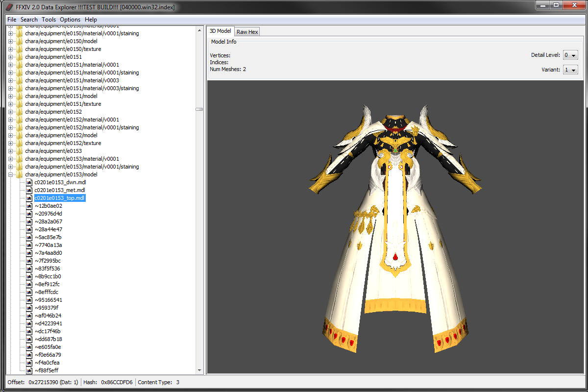Open the Tools menu
Screen dimensions: 588x392
(49, 20)
